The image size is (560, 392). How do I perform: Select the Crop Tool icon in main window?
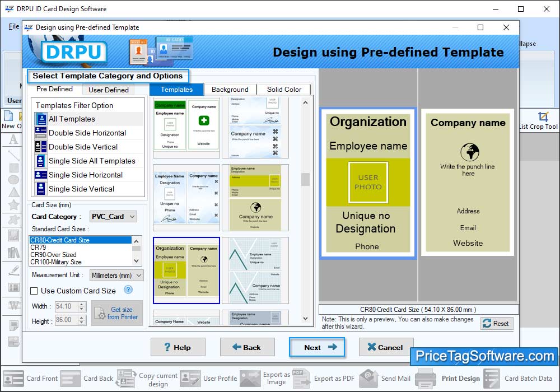(x=543, y=116)
